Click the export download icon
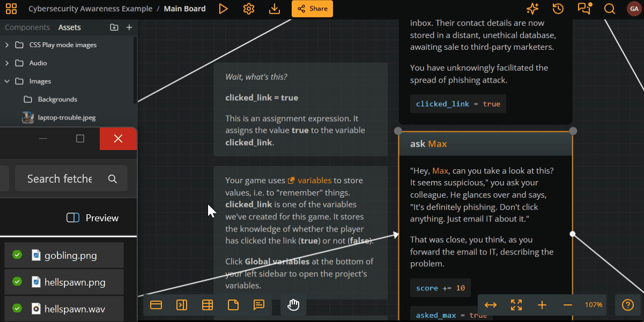 (274, 9)
